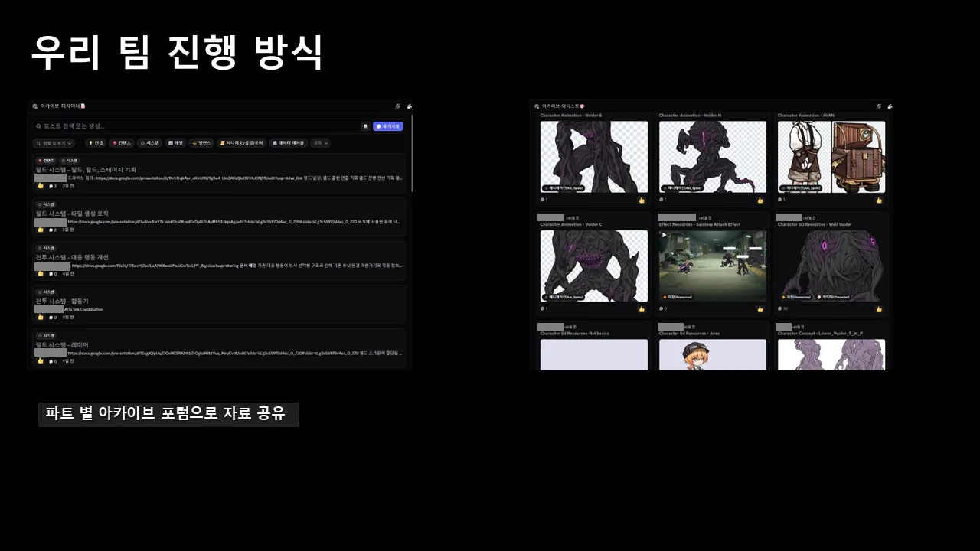This screenshot has width=980, height=551.
Task: Click the 아카이브-아티스트 channel title
Action: point(562,106)
